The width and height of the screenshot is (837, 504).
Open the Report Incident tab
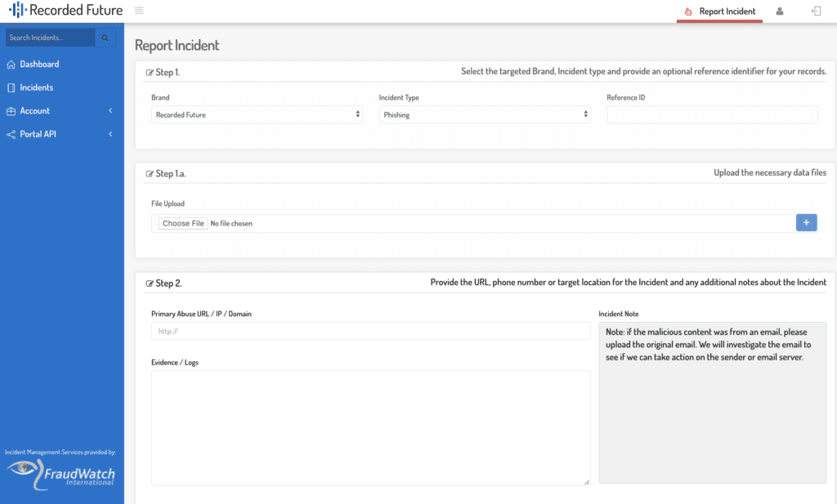[719, 11]
